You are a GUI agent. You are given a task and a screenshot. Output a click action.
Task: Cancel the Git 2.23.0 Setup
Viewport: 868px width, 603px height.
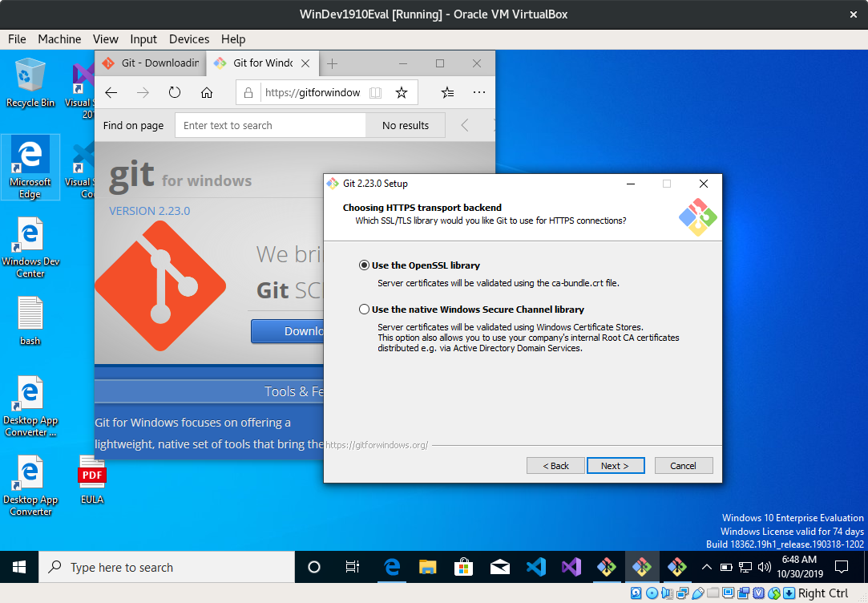683,466
